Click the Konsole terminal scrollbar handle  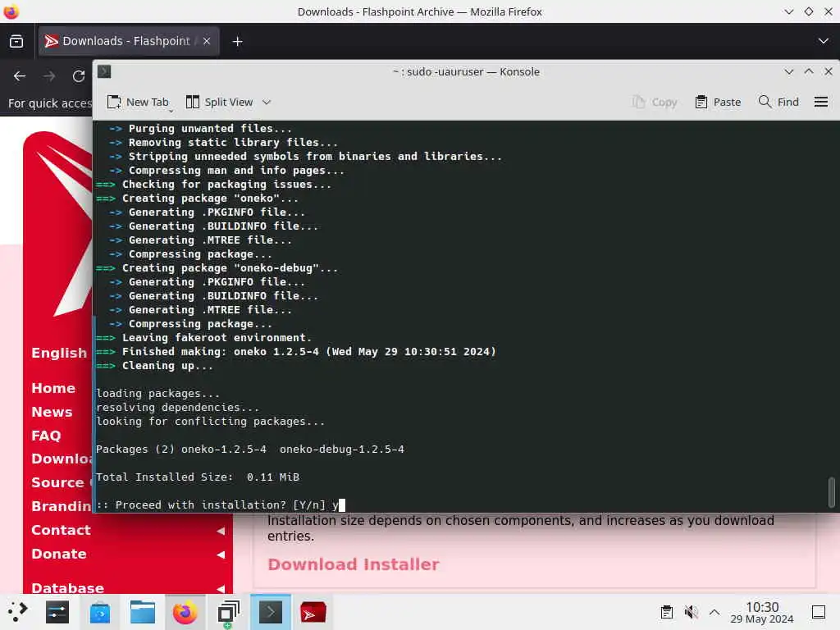point(832,492)
